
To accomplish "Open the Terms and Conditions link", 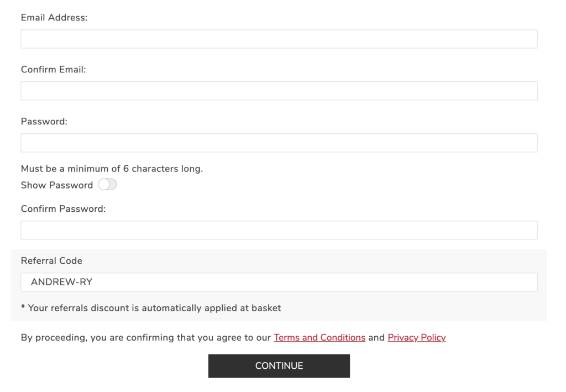I will point(319,337).
